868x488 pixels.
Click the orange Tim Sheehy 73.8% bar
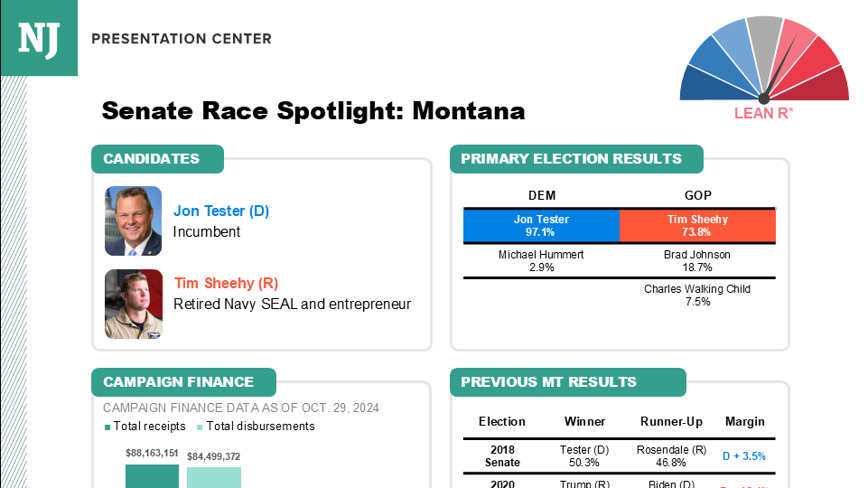point(697,226)
